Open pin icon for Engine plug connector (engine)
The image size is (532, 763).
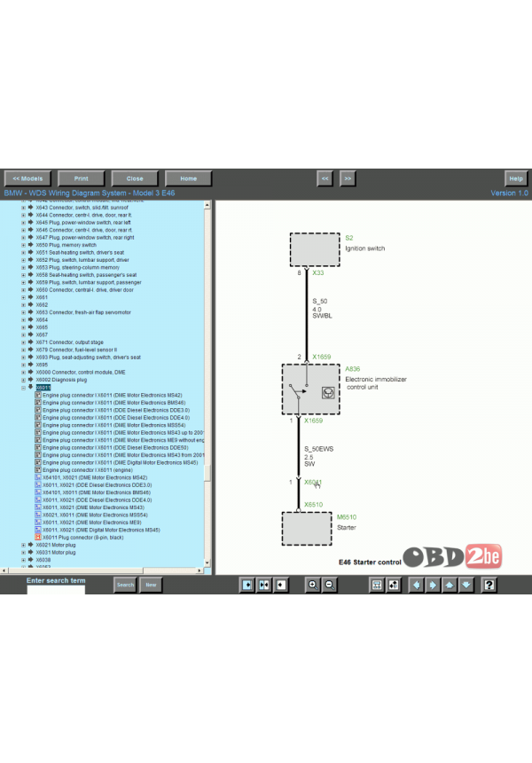click(x=38, y=470)
